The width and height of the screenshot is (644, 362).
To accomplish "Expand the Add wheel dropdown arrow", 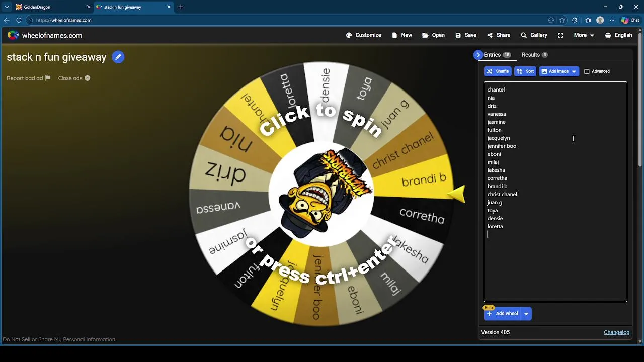I will [526, 314].
